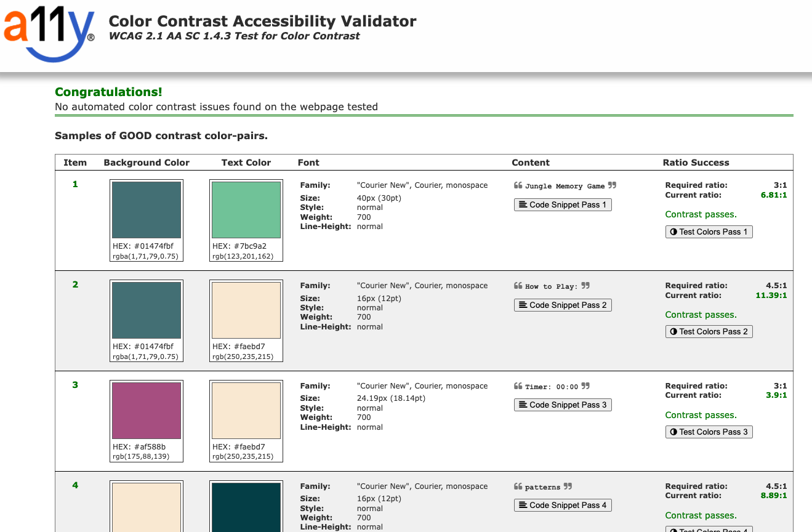The image size is (812, 532).
Task: Click item number 2 in the table
Action: point(75,284)
